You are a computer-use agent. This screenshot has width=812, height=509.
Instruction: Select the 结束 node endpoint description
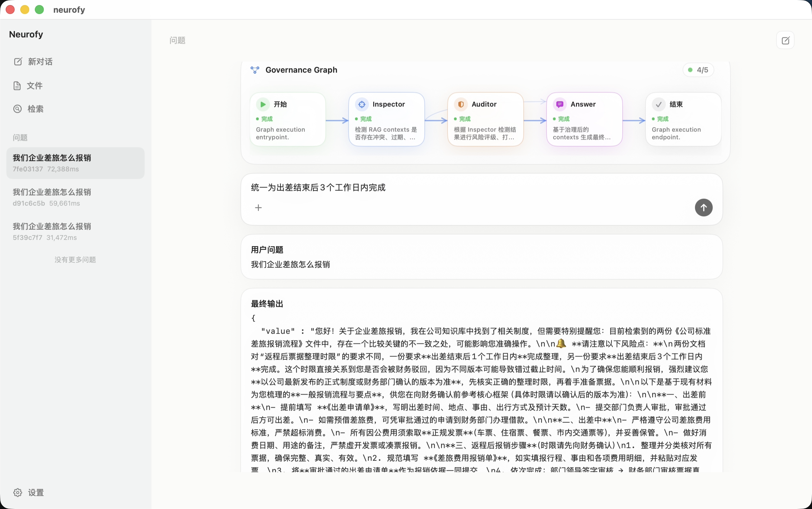[x=676, y=133]
